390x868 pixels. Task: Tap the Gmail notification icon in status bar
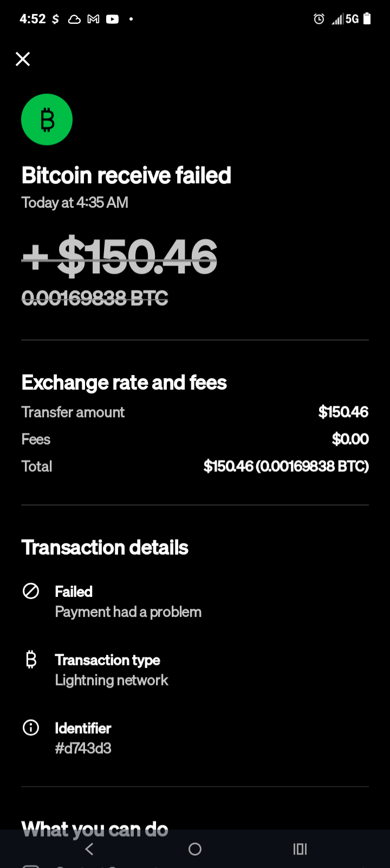93,19
